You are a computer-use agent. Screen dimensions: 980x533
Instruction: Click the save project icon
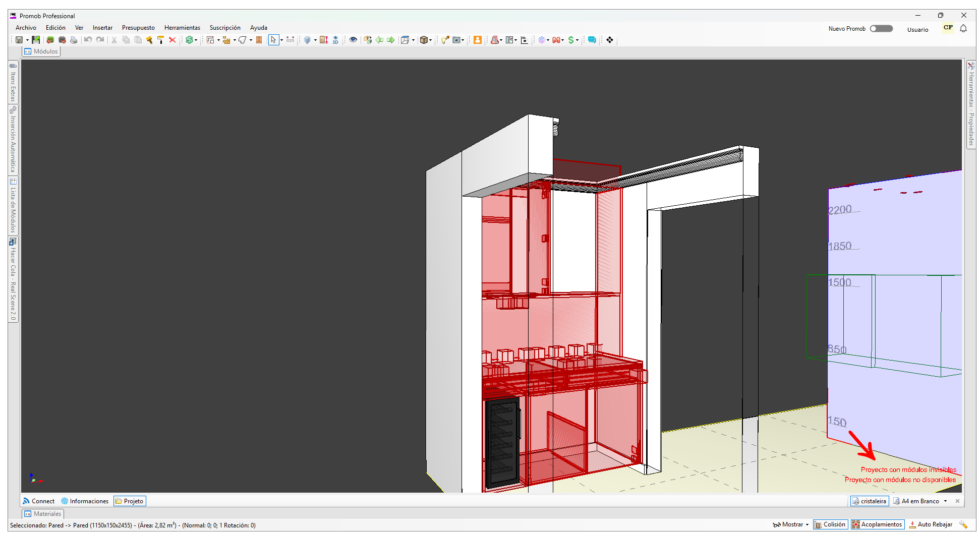pyautogui.click(x=19, y=40)
